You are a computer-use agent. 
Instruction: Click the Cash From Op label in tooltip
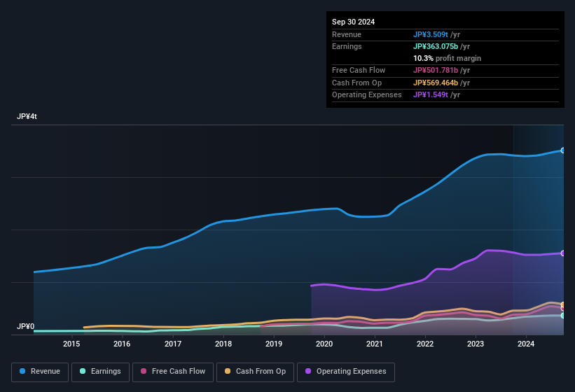pos(356,83)
